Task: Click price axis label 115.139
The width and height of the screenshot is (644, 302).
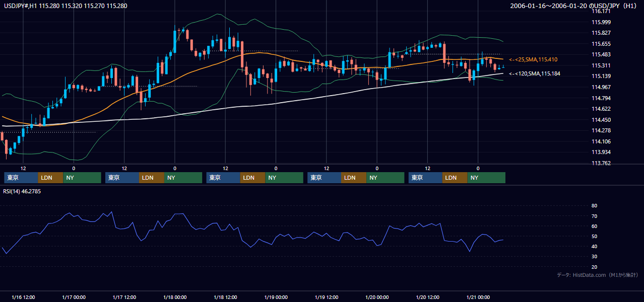Action: [x=601, y=76]
